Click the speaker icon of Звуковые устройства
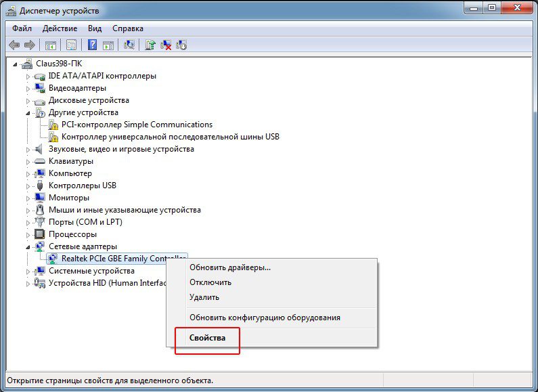The height and width of the screenshot is (392, 538). click(x=39, y=149)
